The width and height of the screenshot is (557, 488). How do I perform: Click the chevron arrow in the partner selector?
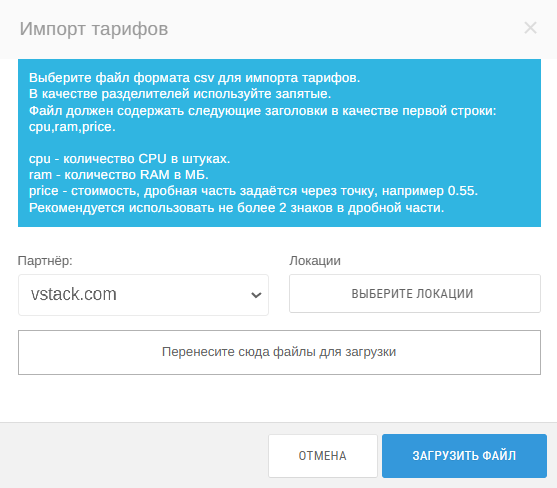pyautogui.click(x=256, y=295)
